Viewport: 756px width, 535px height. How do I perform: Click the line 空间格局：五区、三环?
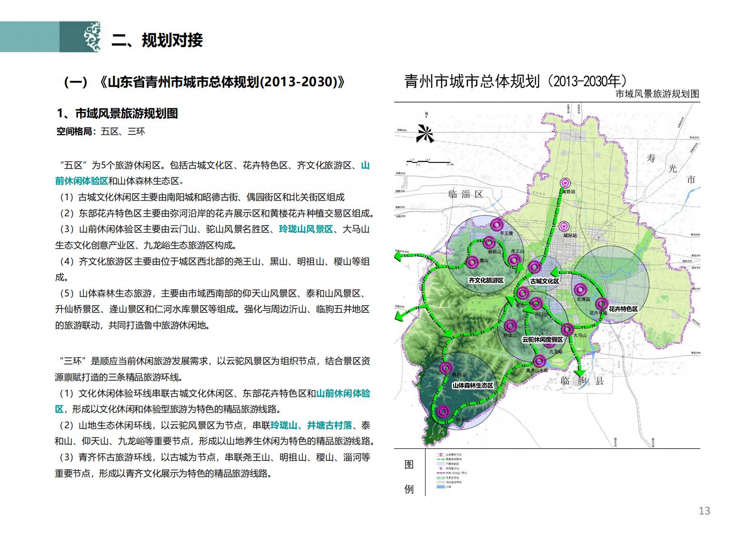(x=100, y=131)
